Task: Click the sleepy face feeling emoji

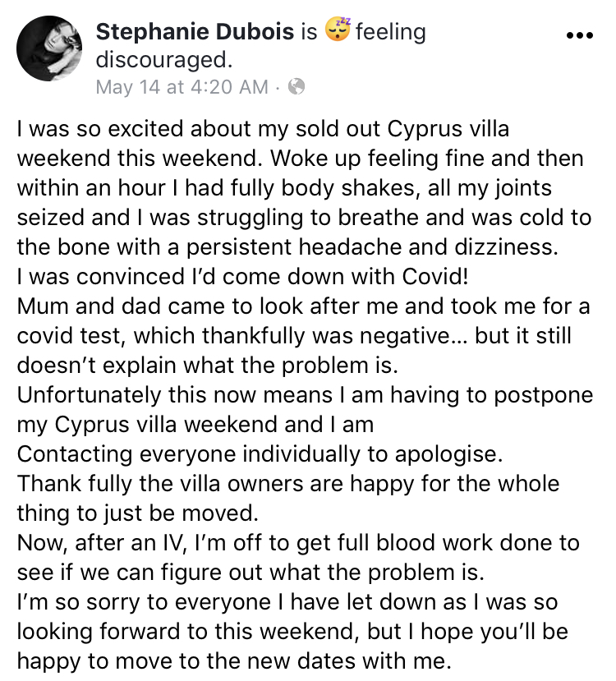Action: pos(338,32)
